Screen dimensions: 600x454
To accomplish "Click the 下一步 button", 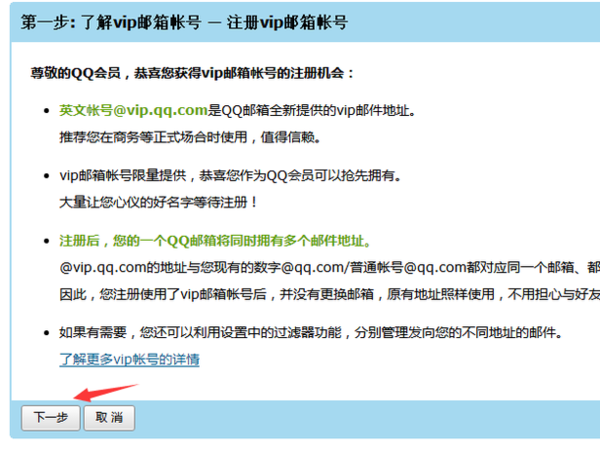I will (x=51, y=418).
